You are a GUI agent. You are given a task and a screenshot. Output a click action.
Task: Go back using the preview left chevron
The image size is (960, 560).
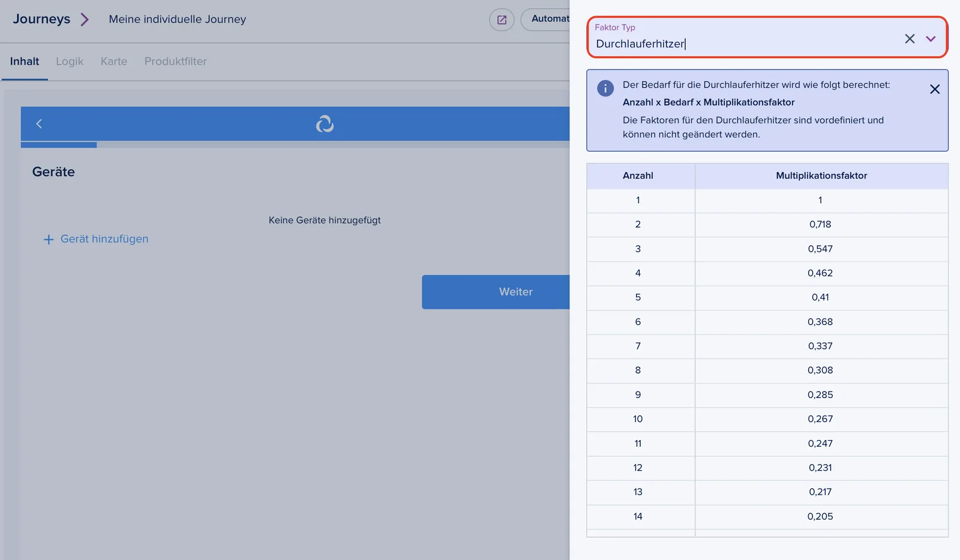39,124
